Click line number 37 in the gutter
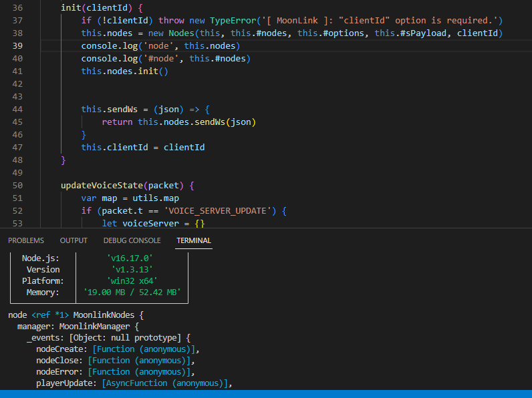The image size is (532, 398). click(x=17, y=20)
